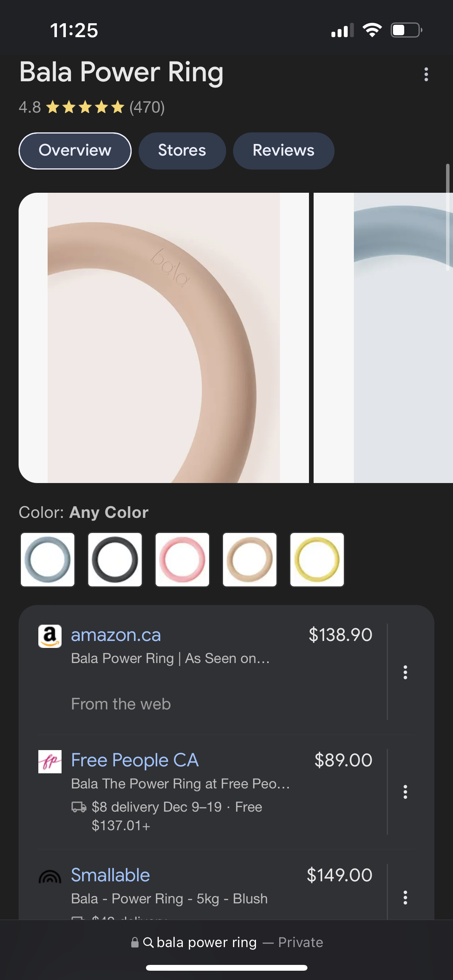Open three-dot options for Free People CA

405,792
